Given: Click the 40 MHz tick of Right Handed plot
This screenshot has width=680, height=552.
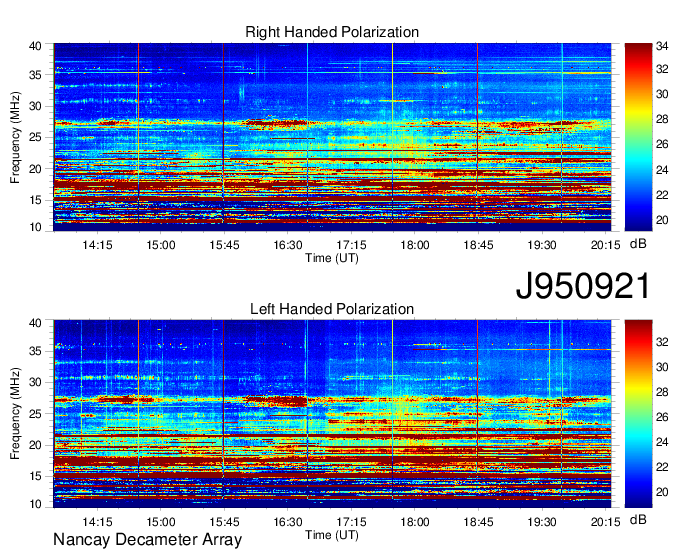Looking at the screenshot, I should point(35,46).
